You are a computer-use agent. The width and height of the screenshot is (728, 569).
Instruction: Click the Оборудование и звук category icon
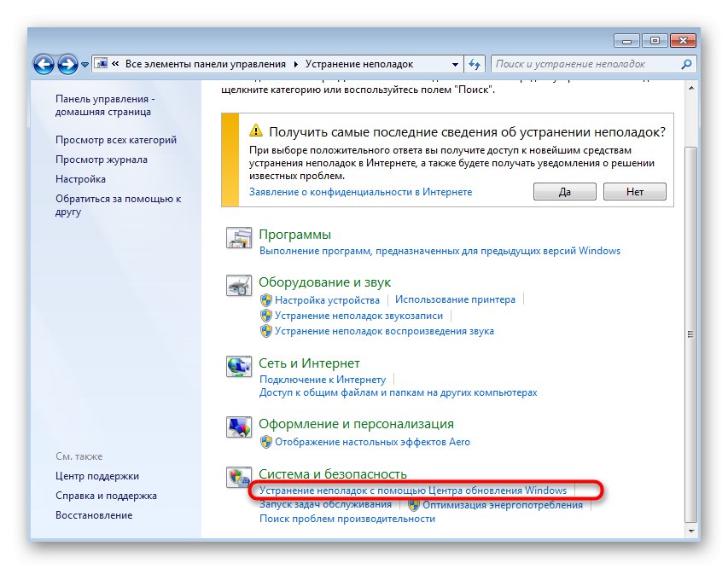239,286
